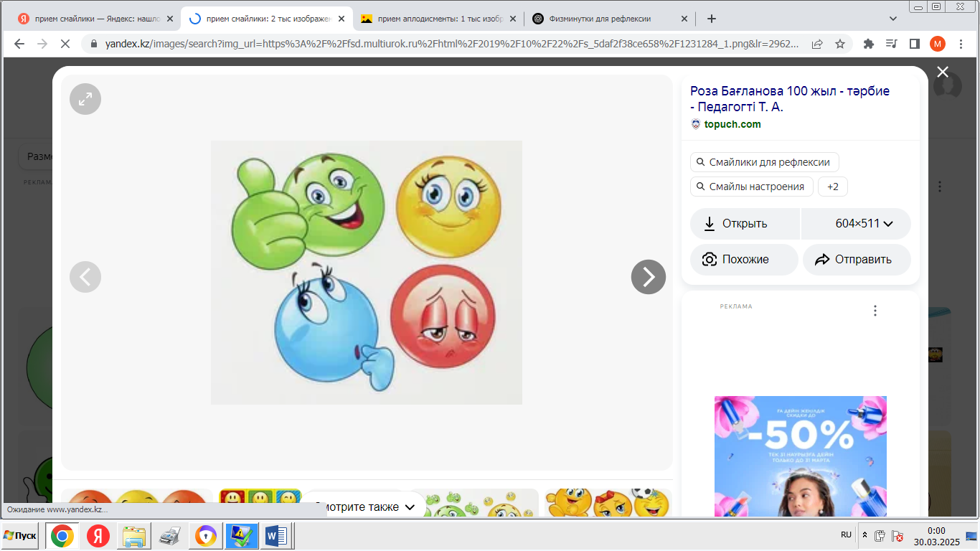Screen dimensions: 980x551
Task: Open a new browser tab
Action: click(x=711, y=19)
